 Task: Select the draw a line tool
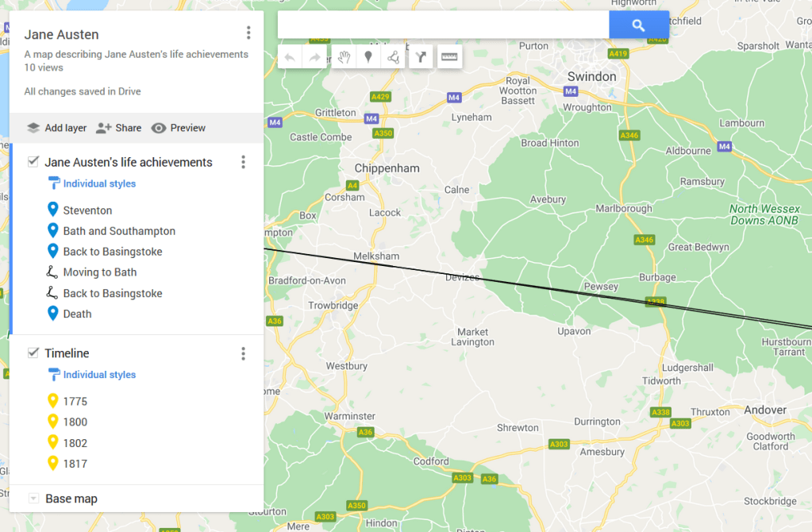[x=393, y=56]
